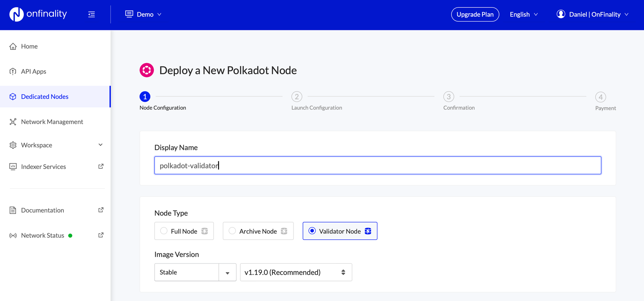Check Network Status page
The image size is (644, 301).
coord(42,235)
